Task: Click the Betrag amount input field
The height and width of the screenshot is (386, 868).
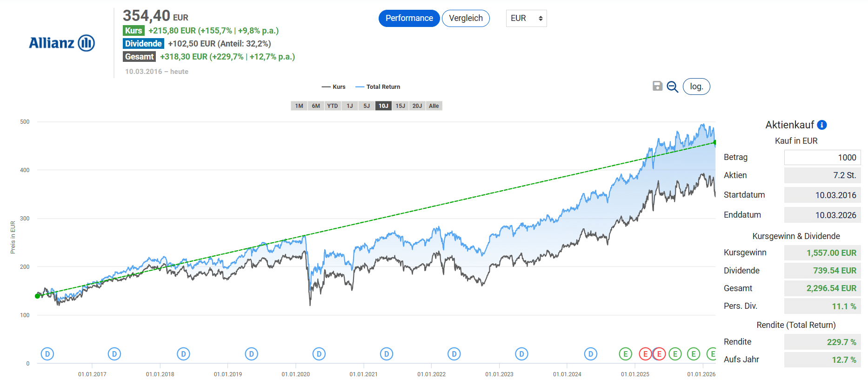Action: [x=822, y=157]
